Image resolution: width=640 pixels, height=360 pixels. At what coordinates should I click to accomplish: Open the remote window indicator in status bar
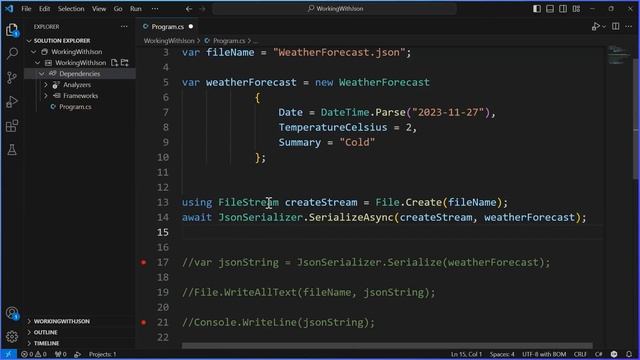coord(8,354)
